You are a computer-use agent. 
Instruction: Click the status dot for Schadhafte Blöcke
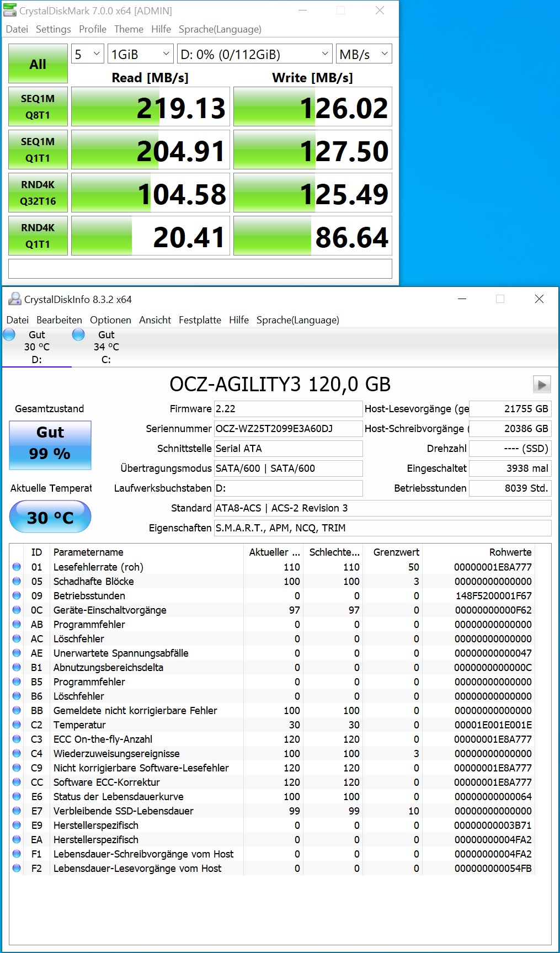(17, 581)
